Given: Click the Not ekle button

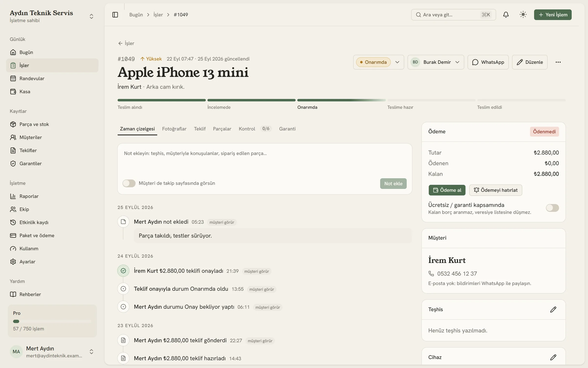Looking at the screenshot, I should tap(393, 184).
